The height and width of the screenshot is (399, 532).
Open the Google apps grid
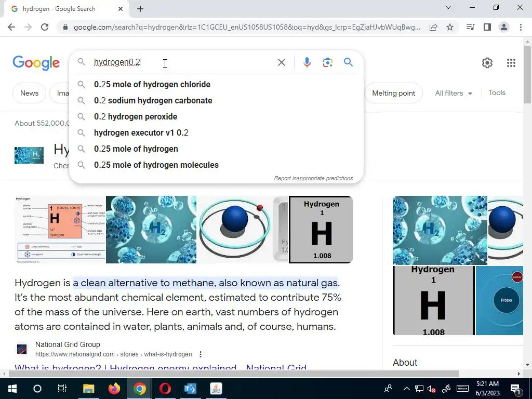[511, 63]
